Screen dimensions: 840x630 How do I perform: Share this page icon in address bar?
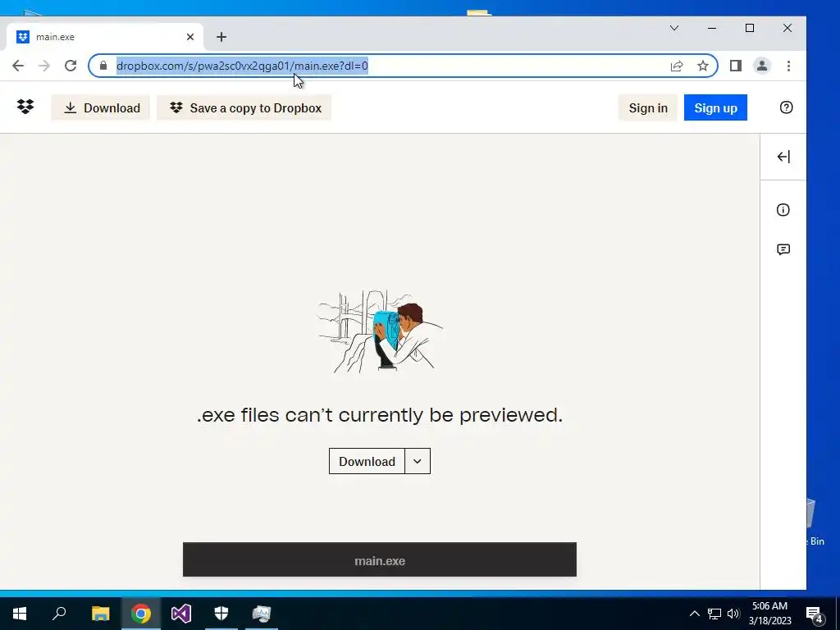(x=677, y=66)
